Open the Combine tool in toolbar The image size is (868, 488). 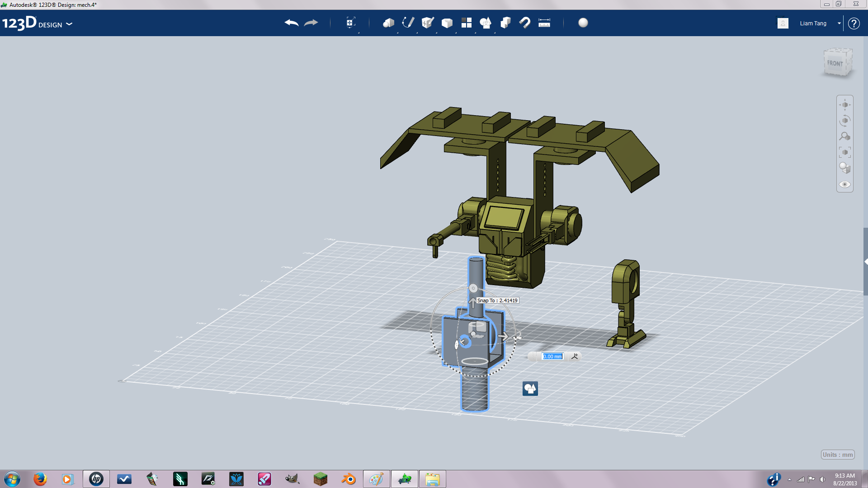click(505, 23)
